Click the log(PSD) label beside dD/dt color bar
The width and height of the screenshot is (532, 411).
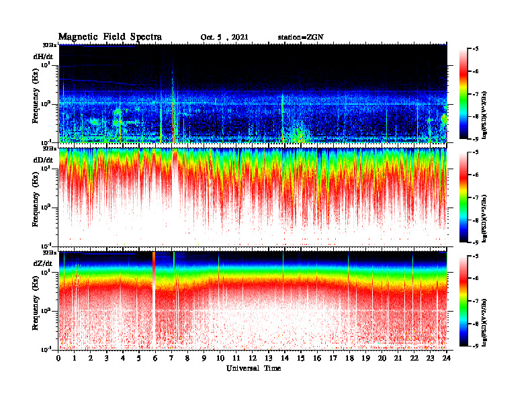484,218
